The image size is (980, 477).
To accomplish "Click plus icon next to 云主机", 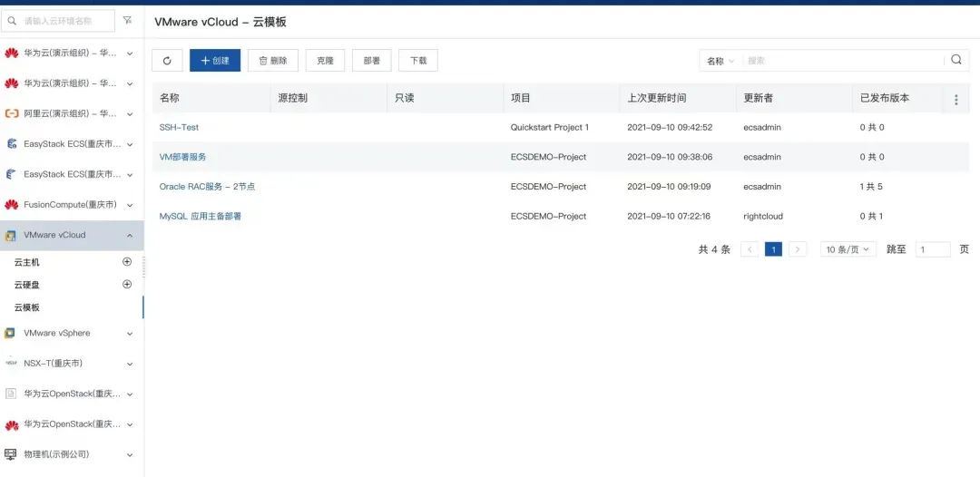I will [127, 262].
